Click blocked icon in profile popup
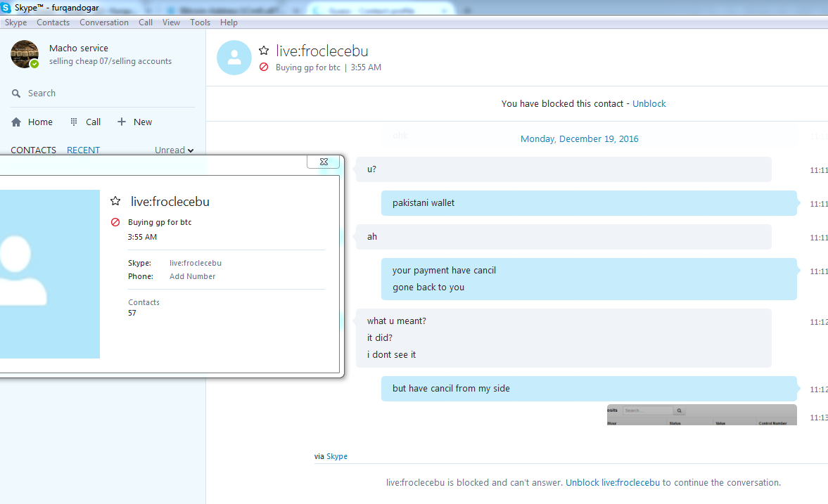This screenshot has height=504, width=828. [115, 222]
